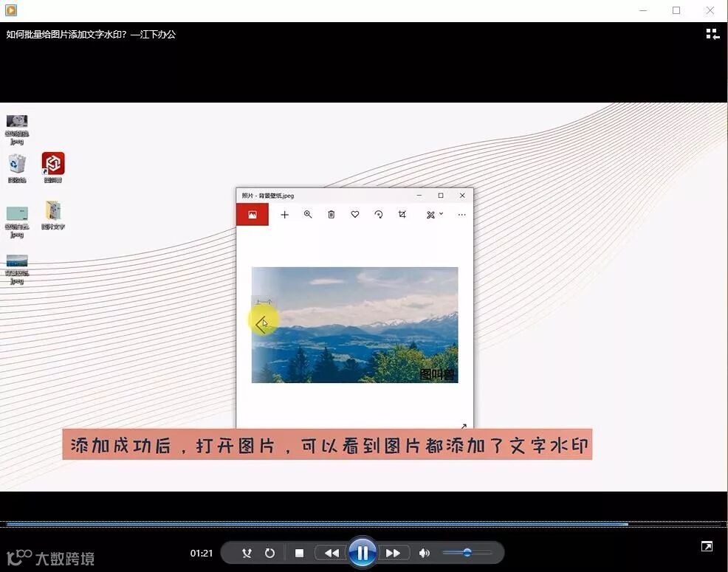Click the media player app icon in title bar
Screen dimensions: 728x572
[10, 10]
